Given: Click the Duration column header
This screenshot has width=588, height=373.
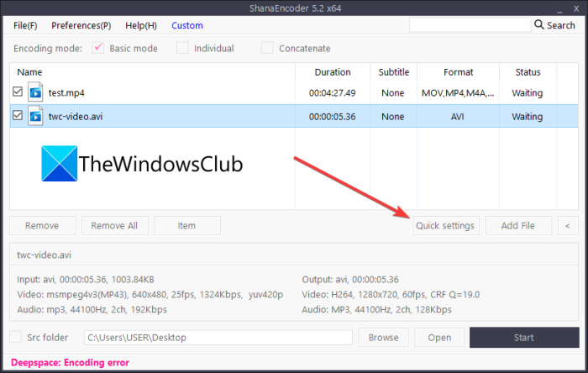Looking at the screenshot, I should pos(333,72).
